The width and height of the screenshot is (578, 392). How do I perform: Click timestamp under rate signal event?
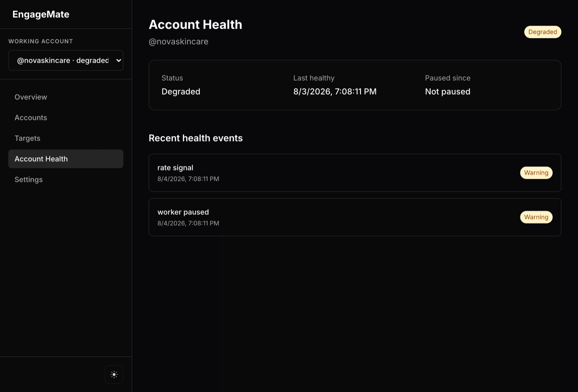tap(188, 179)
